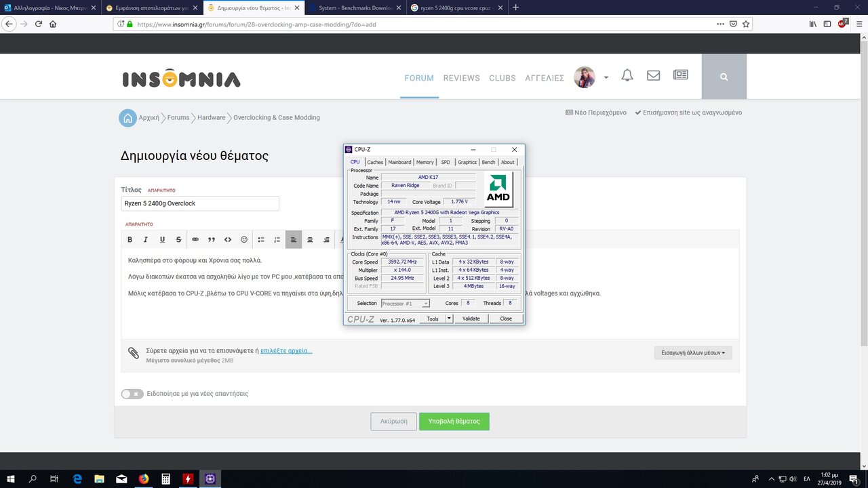Image resolution: width=868 pixels, height=488 pixels.
Task: Switch to the CPU-Z Bench tab
Action: coord(489,162)
